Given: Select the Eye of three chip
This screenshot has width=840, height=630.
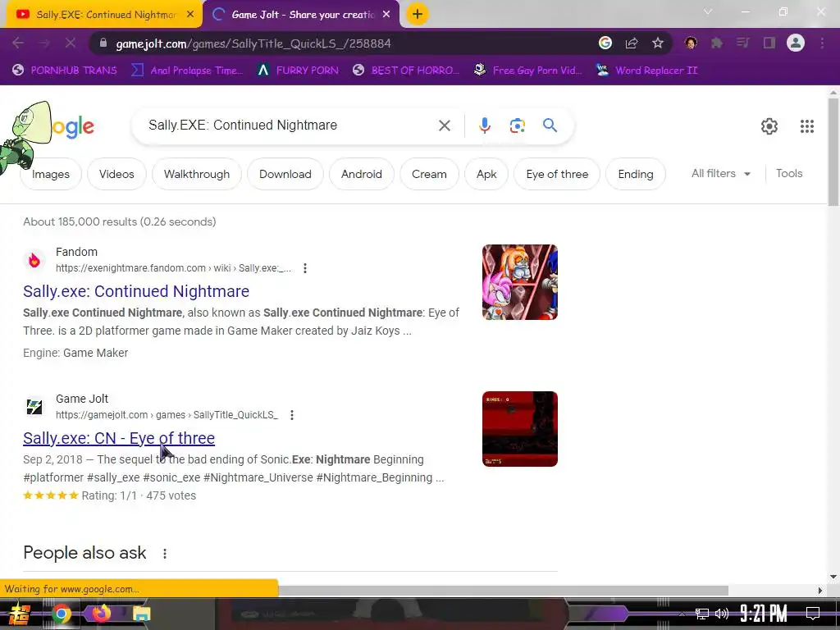Looking at the screenshot, I should point(557,174).
